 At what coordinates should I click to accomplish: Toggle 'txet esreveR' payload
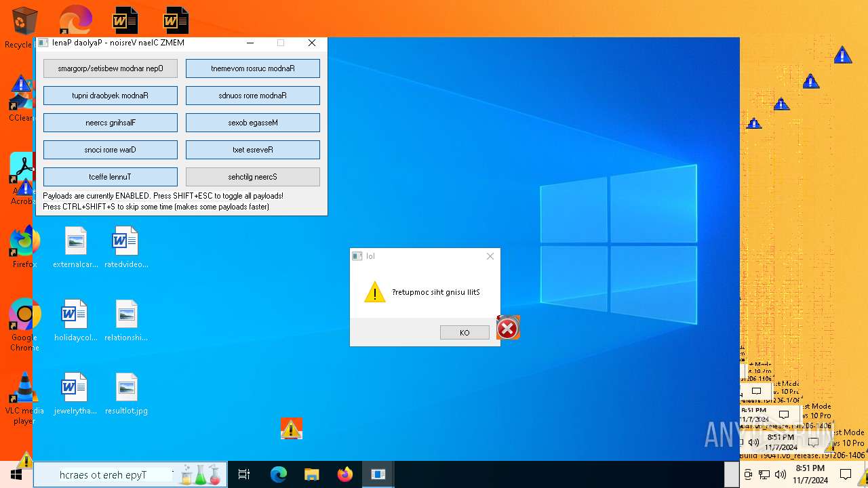tap(253, 150)
